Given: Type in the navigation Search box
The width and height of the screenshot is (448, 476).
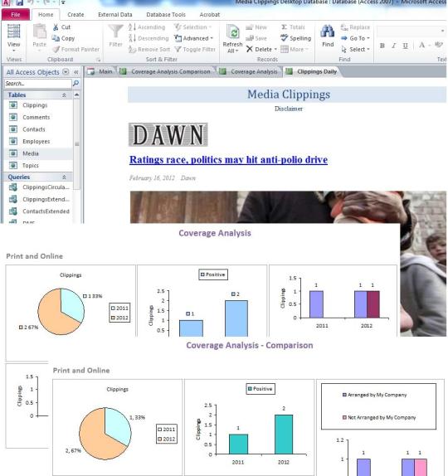Looking at the screenshot, I should (x=38, y=84).
